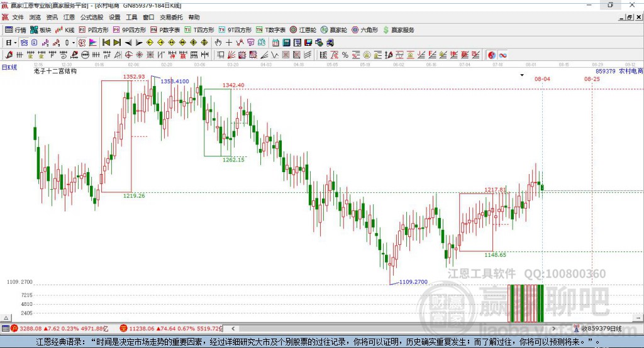Click the 859379 农村电商 stock label

tap(619, 71)
